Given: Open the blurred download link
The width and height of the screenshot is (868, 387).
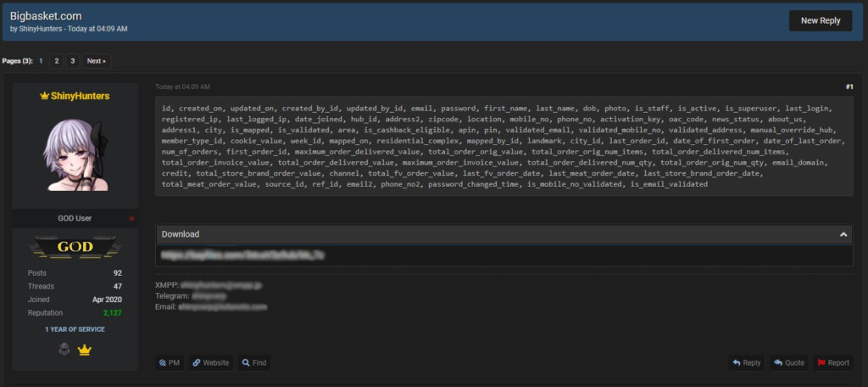Looking at the screenshot, I should 242,255.
